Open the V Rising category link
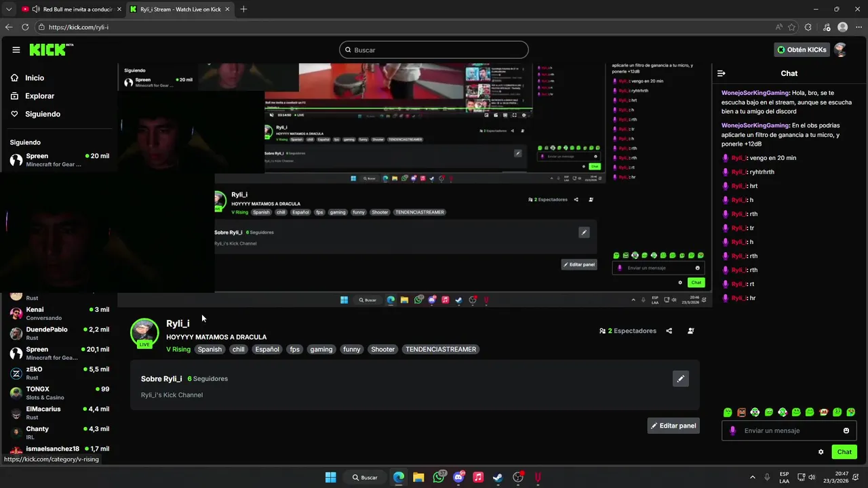The image size is (868, 488). tap(178, 350)
